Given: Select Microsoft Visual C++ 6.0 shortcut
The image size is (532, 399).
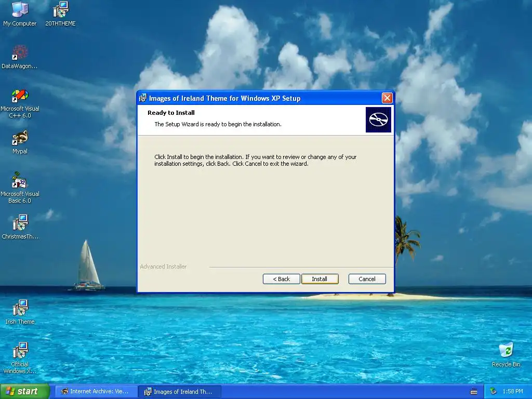Looking at the screenshot, I should [x=20, y=103].
